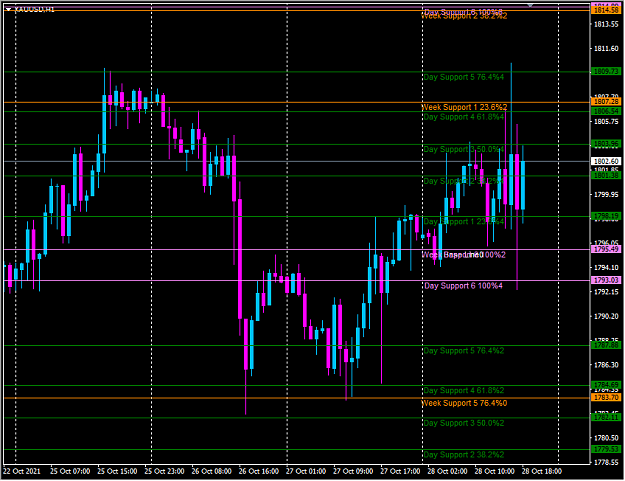The image size is (625, 481).
Task: Click the 1805.75 price scale value
Action: 606,122
